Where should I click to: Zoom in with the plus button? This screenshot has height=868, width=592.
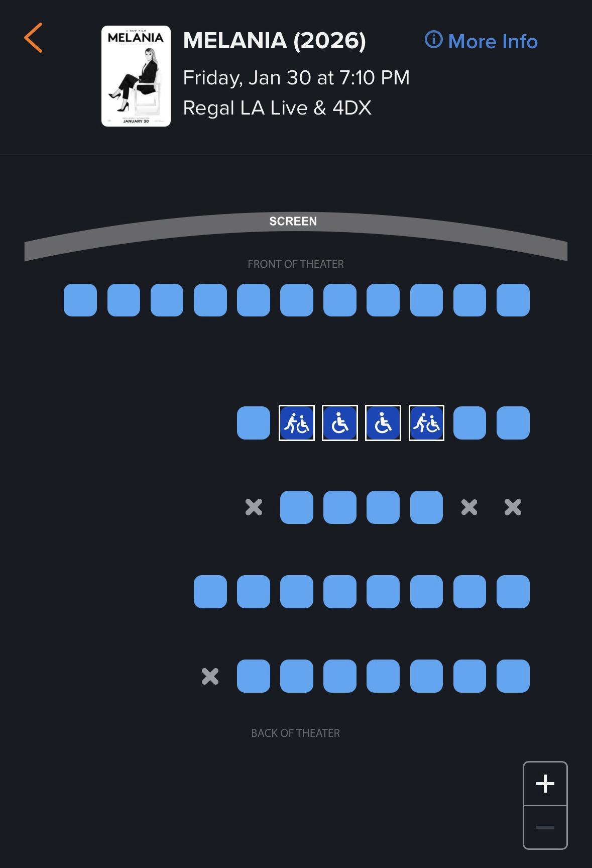545,784
